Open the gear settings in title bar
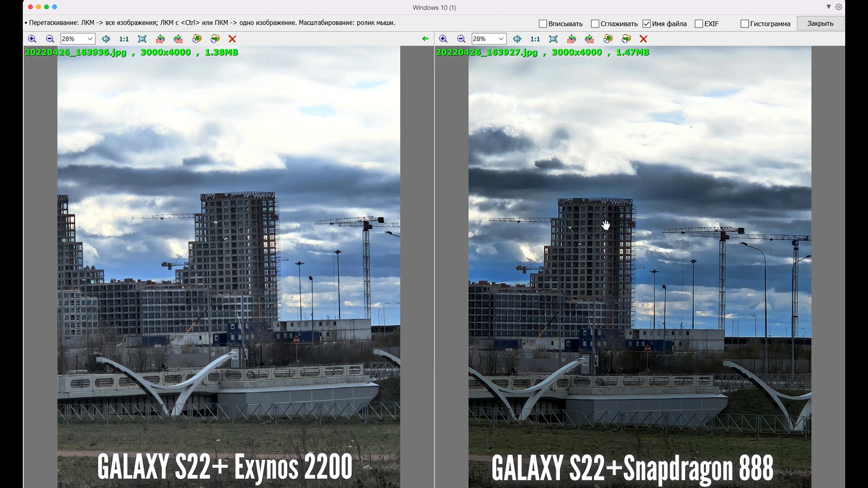Viewport: 868px width, 488px height. click(x=839, y=7)
